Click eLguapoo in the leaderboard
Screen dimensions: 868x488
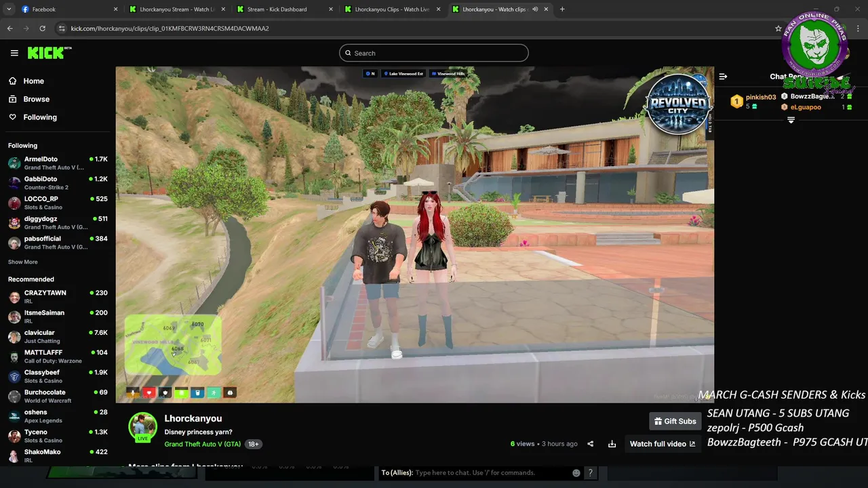(806, 107)
